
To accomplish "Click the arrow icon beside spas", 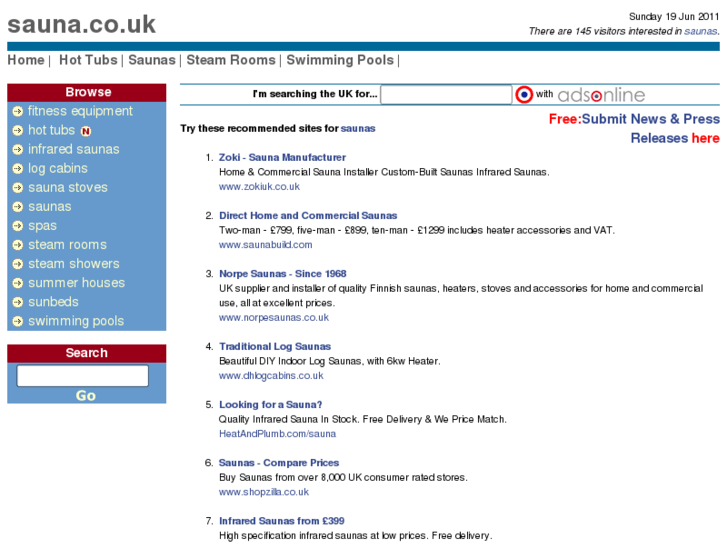I will 18,225.
